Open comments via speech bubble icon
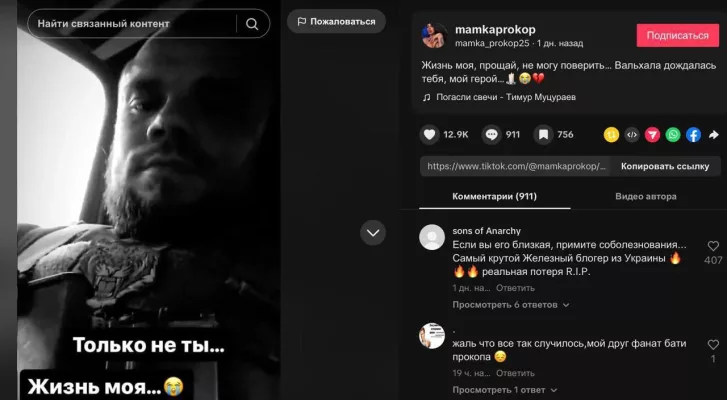Screen dimensions: 727x400 coord(491,135)
